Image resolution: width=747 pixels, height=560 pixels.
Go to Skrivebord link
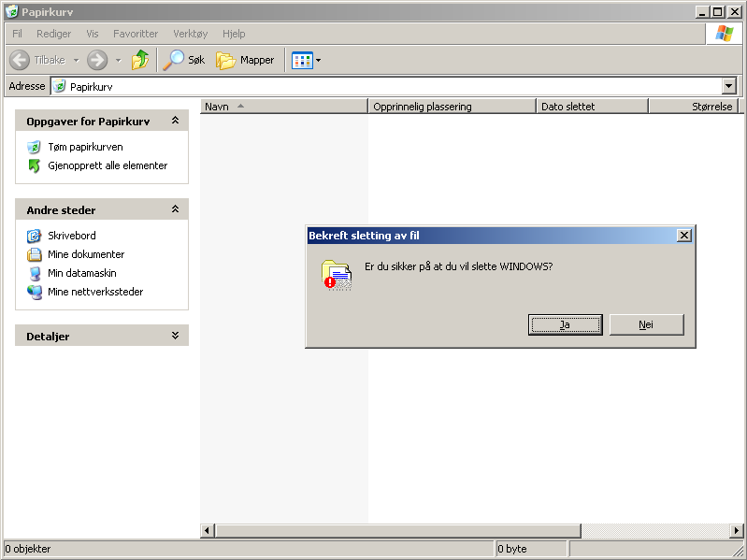[71, 236]
